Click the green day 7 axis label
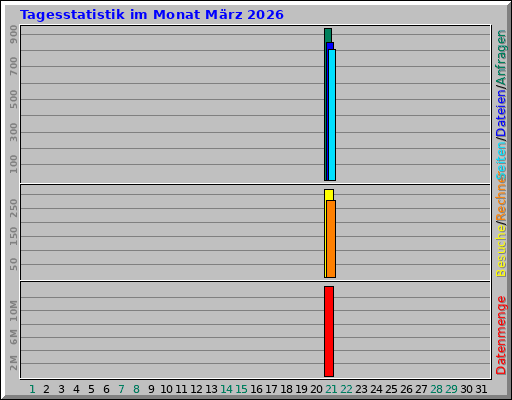 pyautogui.click(x=121, y=389)
